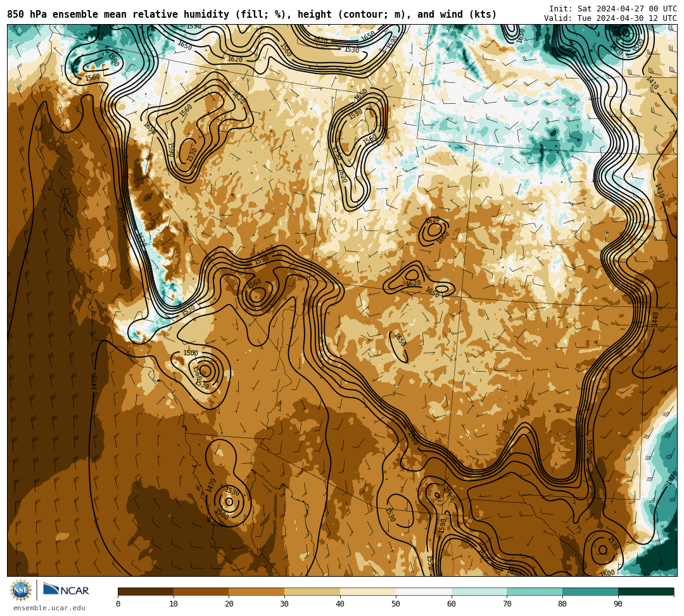Click the 80-90 dark teal swatch
The width and height of the screenshot is (684, 616).
(x=590, y=591)
